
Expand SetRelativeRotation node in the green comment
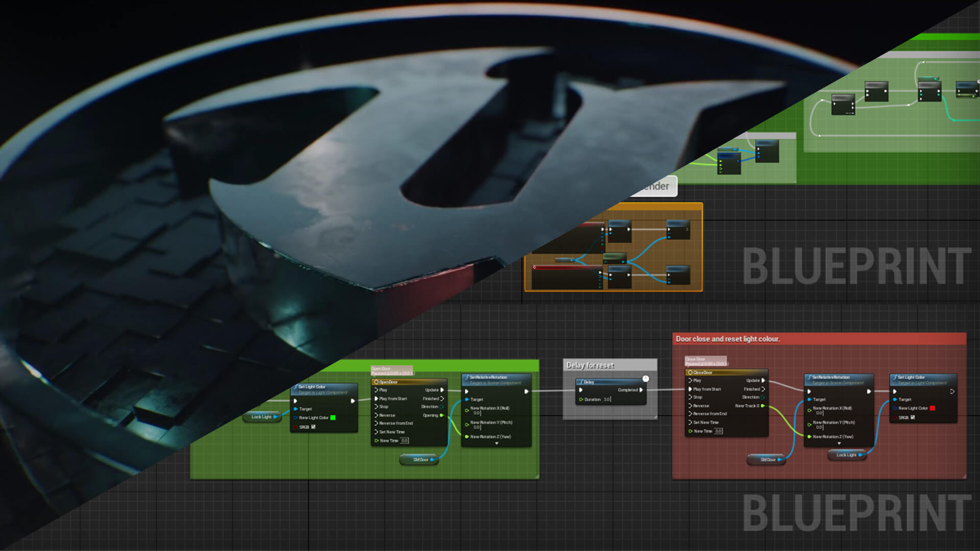pyautogui.click(x=497, y=444)
